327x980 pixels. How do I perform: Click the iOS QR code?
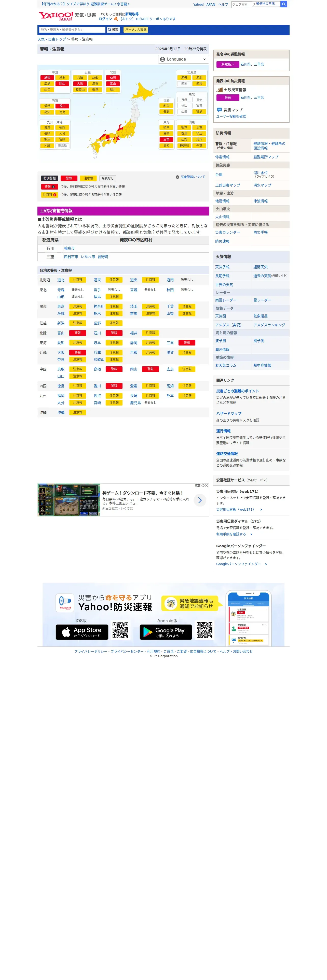click(120, 630)
